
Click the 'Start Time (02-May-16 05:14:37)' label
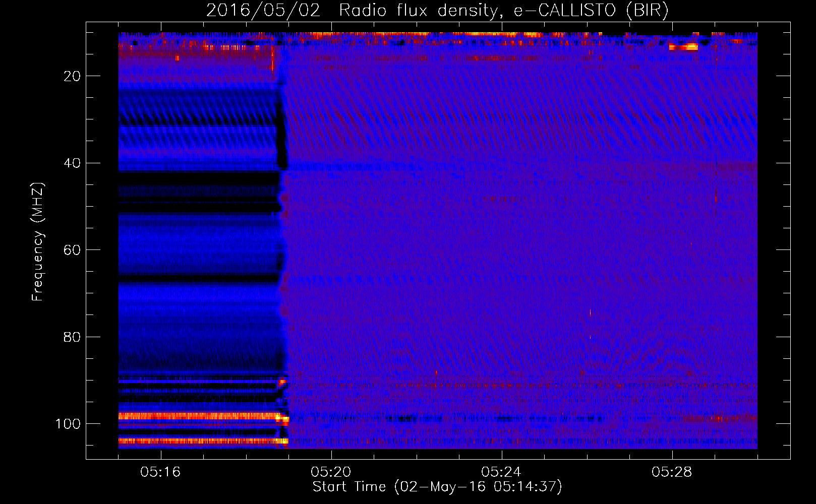click(x=437, y=487)
